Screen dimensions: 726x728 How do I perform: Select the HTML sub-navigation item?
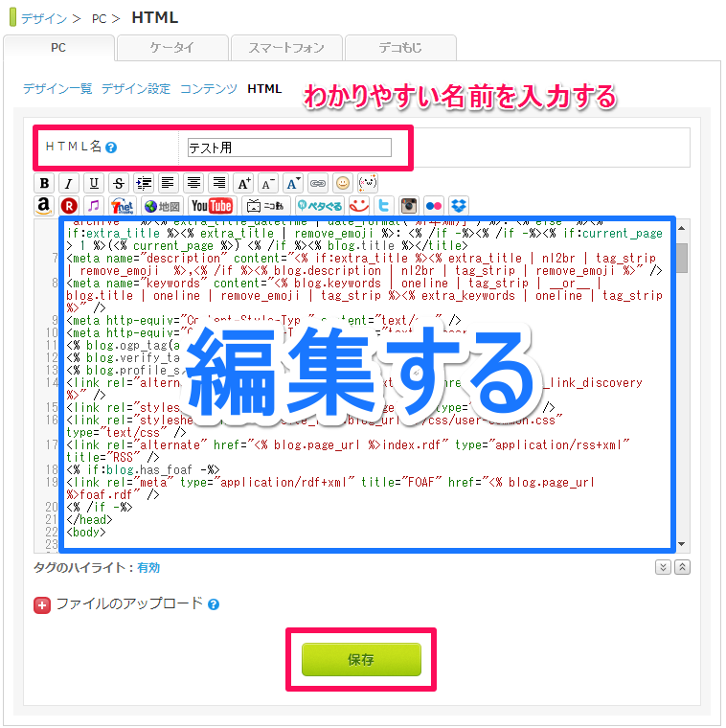pyautogui.click(x=264, y=89)
